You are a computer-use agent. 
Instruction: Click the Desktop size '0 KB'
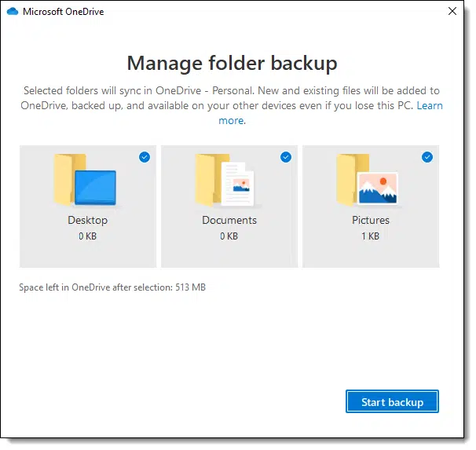click(88, 236)
